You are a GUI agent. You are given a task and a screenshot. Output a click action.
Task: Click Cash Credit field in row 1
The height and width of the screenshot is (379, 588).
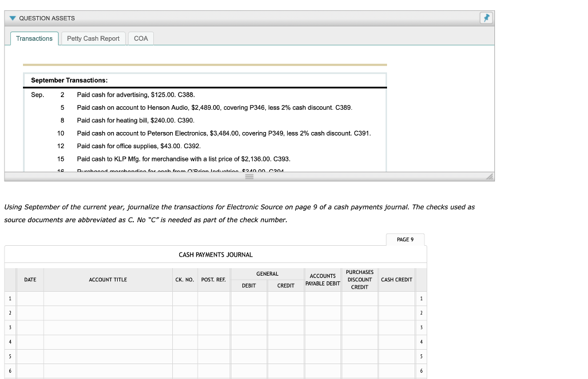point(396,299)
